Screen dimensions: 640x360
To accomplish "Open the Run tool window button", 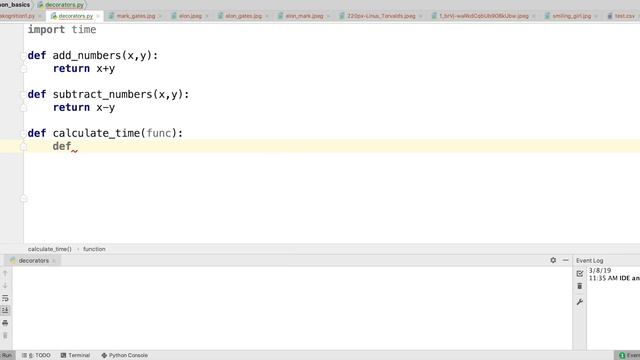I will click(7, 356).
